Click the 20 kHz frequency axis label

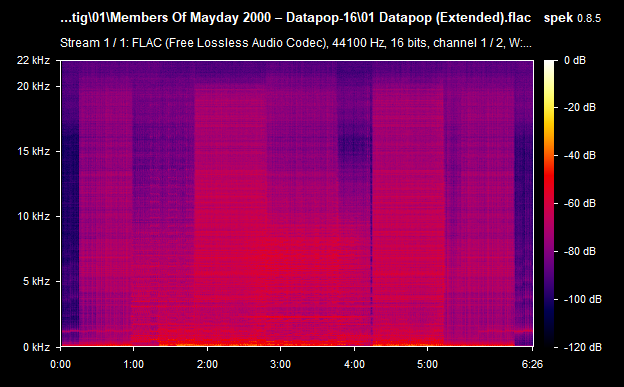point(33,86)
